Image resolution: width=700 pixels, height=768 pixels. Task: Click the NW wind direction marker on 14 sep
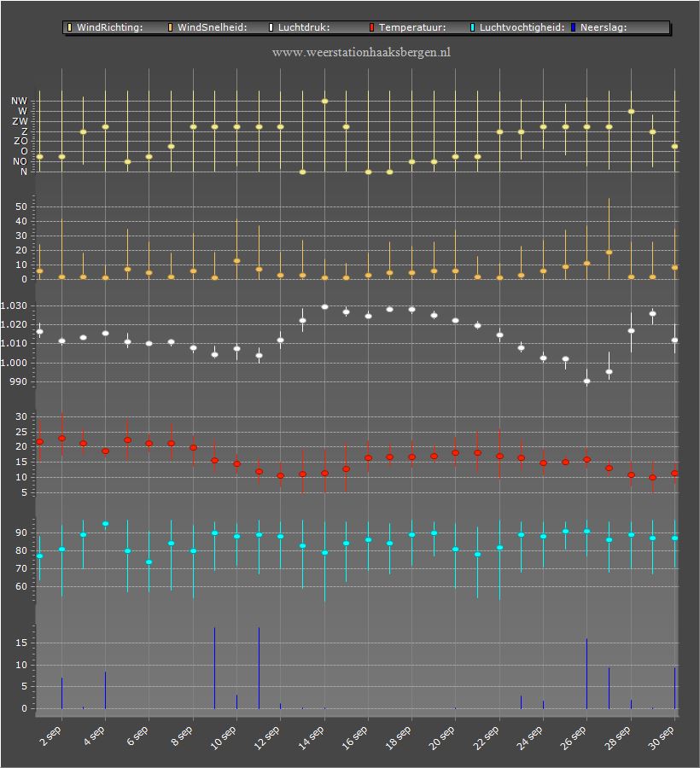(x=324, y=102)
